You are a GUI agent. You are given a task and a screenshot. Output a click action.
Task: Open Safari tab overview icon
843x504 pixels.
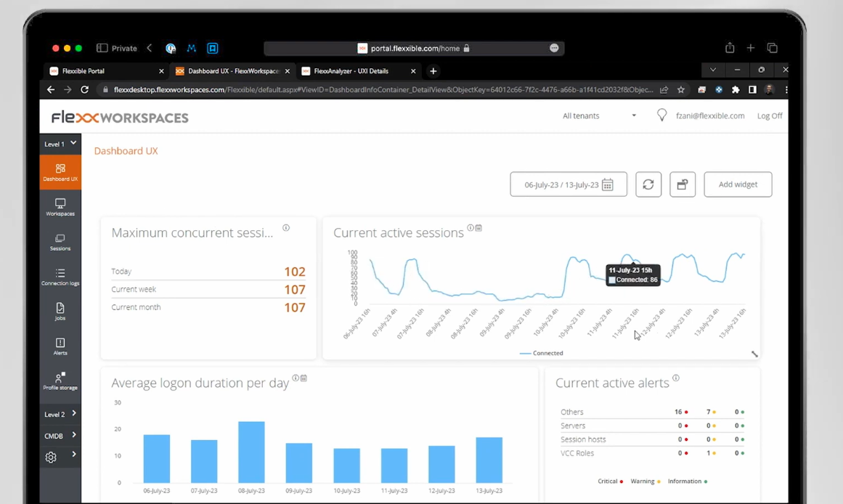772,48
